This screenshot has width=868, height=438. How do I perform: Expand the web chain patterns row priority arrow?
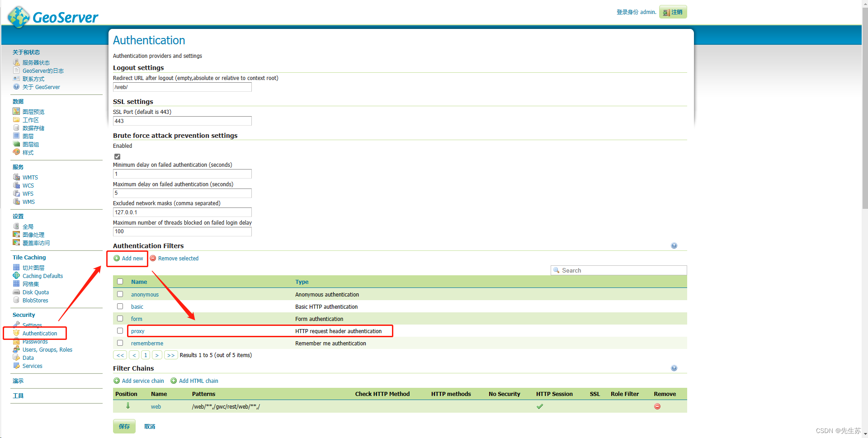pyautogui.click(x=128, y=406)
